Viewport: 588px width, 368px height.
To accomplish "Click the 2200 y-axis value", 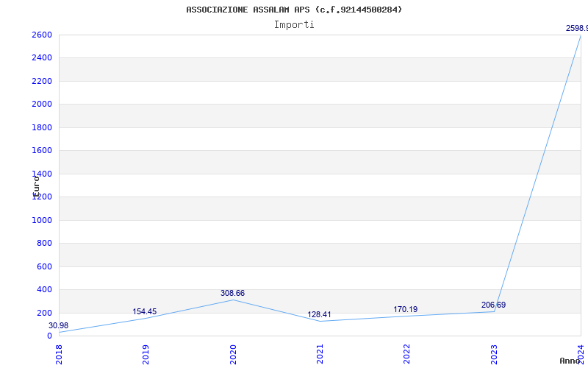I will coord(42,81).
